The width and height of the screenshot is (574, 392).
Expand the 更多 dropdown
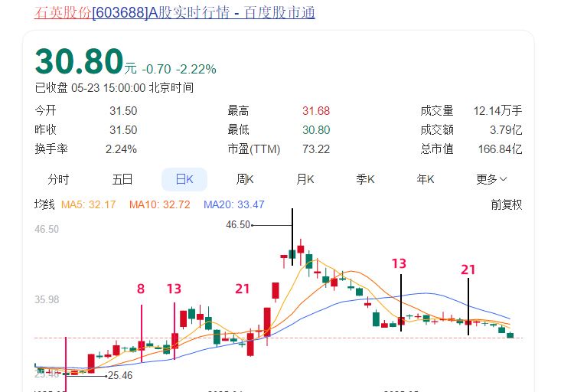click(x=491, y=179)
